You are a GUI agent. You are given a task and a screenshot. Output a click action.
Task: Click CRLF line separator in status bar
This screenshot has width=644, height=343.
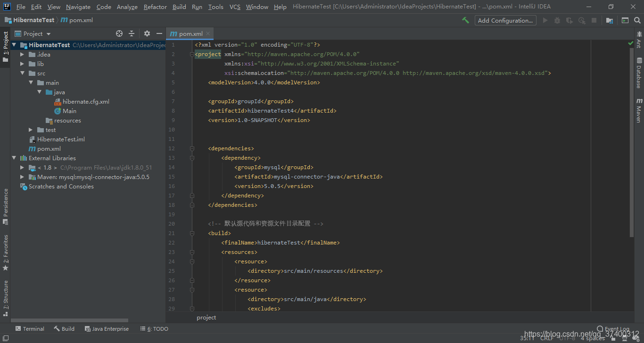coord(547,338)
